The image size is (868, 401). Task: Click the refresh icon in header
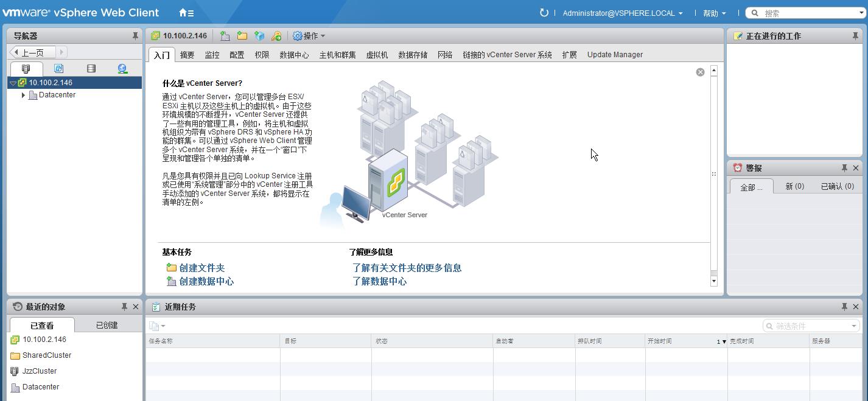click(x=544, y=13)
